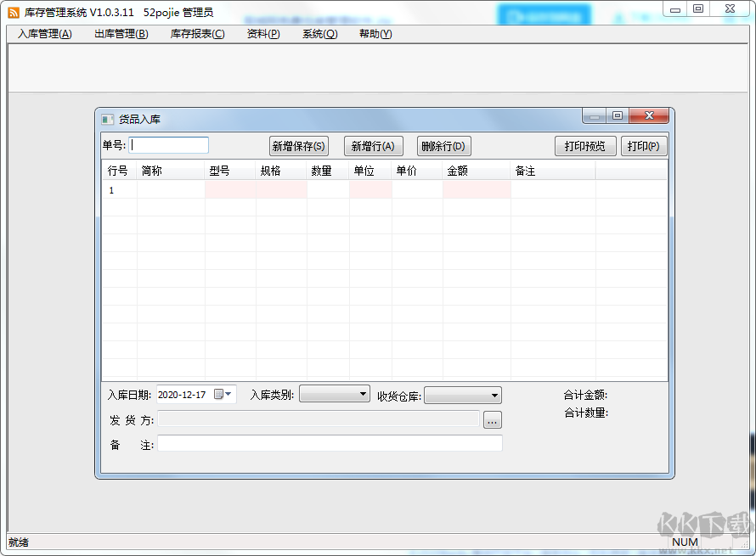756x556 pixels.
Task: Click the application logo icon in the title bar
Action: tap(12, 12)
